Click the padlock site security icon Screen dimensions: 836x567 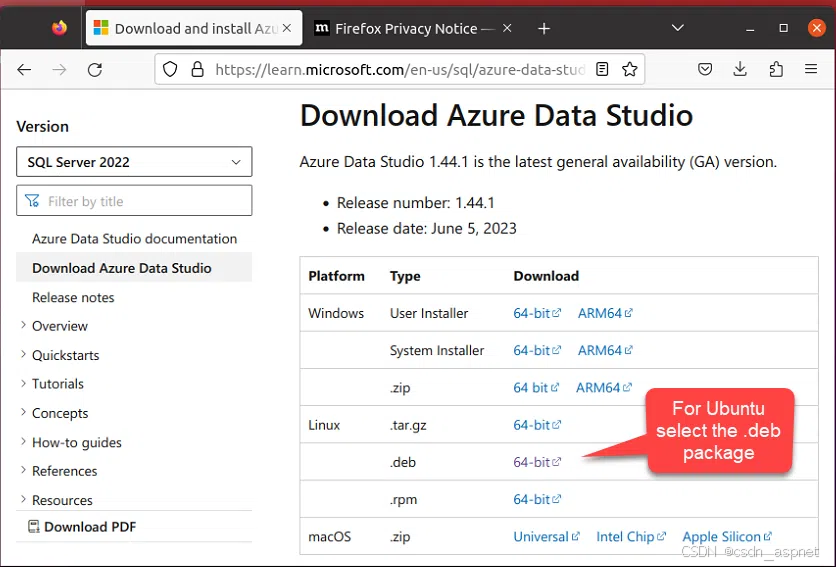[x=197, y=69]
